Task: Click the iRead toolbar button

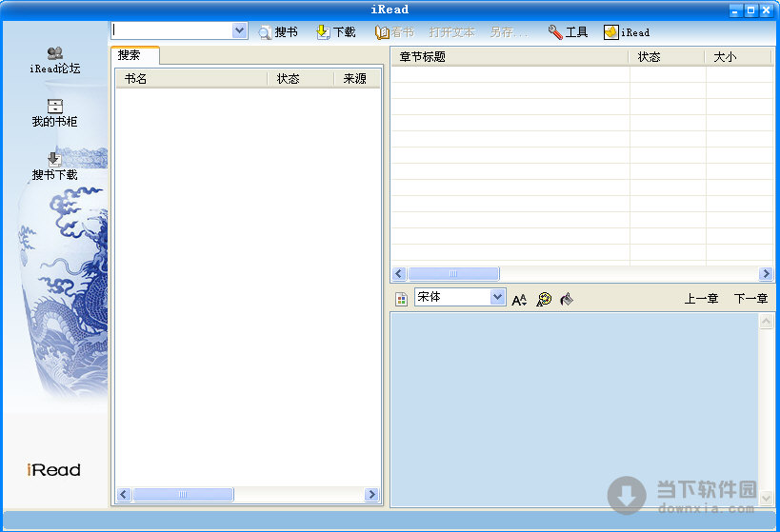Action: (627, 32)
